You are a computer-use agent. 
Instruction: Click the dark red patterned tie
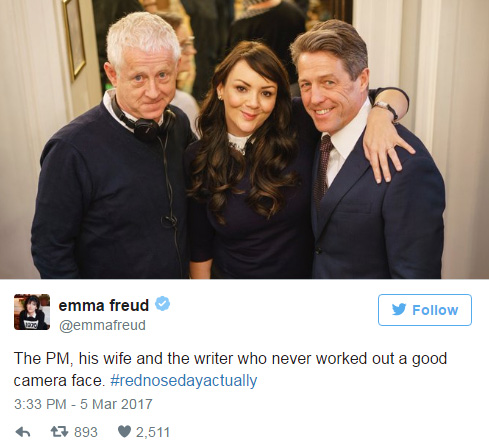coord(323,167)
